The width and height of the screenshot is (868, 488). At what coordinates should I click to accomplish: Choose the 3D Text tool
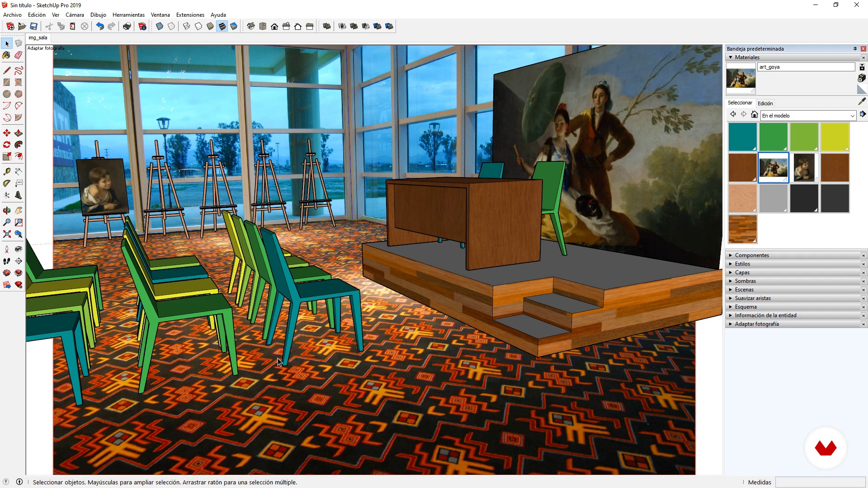[19, 195]
